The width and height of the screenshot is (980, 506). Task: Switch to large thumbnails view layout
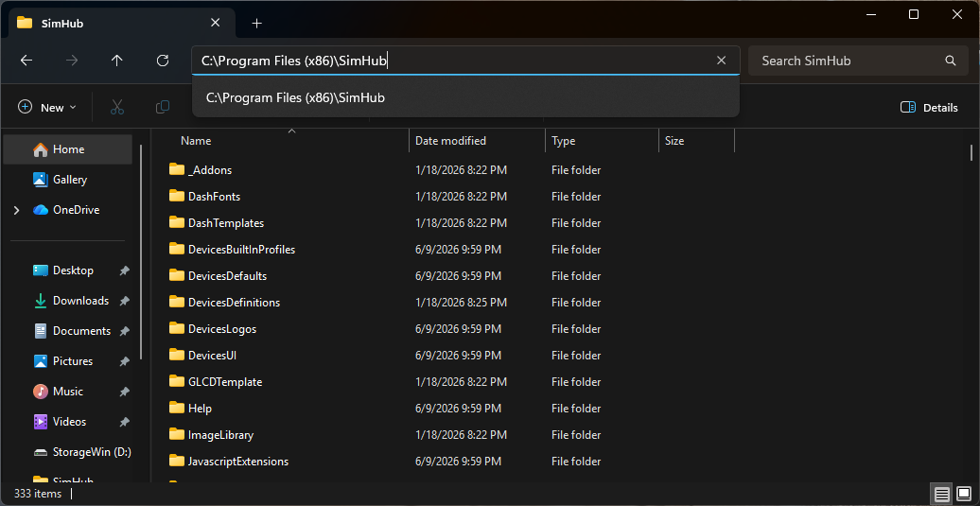tap(964, 494)
